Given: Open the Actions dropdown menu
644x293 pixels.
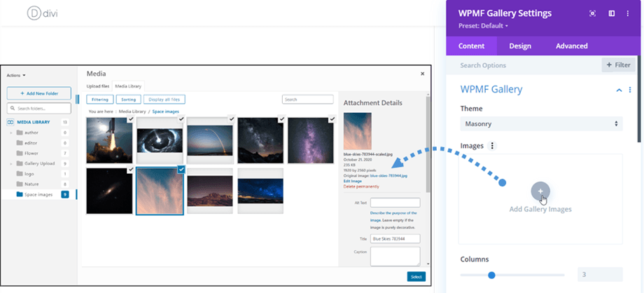Looking at the screenshot, I should [16, 75].
